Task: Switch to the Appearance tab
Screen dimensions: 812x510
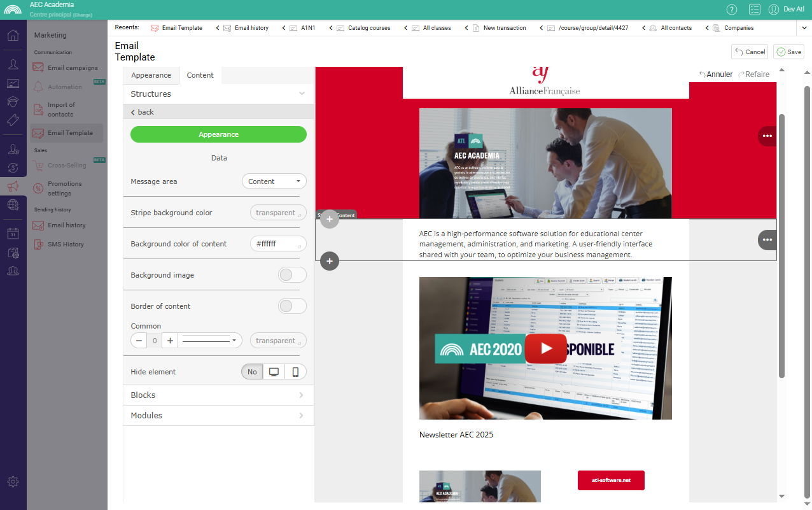Action: pos(151,75)
